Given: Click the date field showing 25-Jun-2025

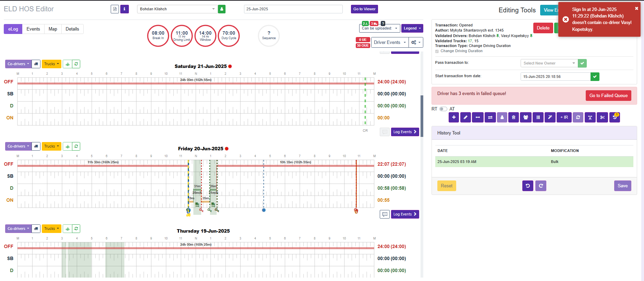Looking at the screenshot, I should tap(293, 9).
